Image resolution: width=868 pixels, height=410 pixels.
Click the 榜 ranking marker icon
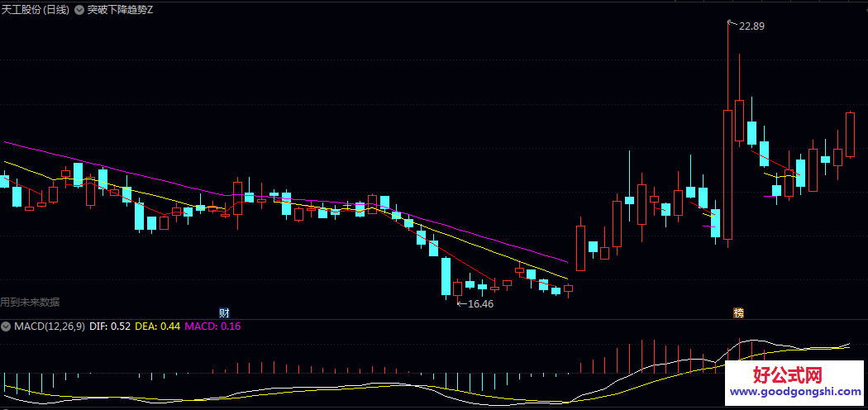[x=738, y=312]
